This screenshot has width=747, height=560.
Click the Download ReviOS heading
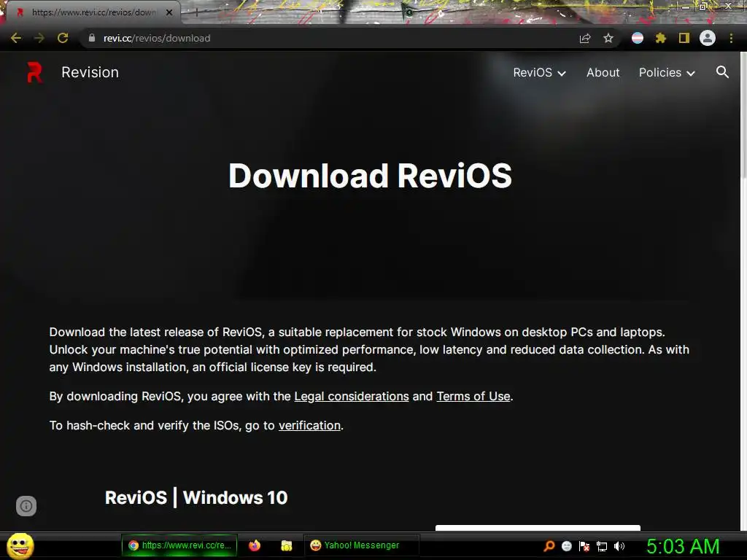[370, 176]
